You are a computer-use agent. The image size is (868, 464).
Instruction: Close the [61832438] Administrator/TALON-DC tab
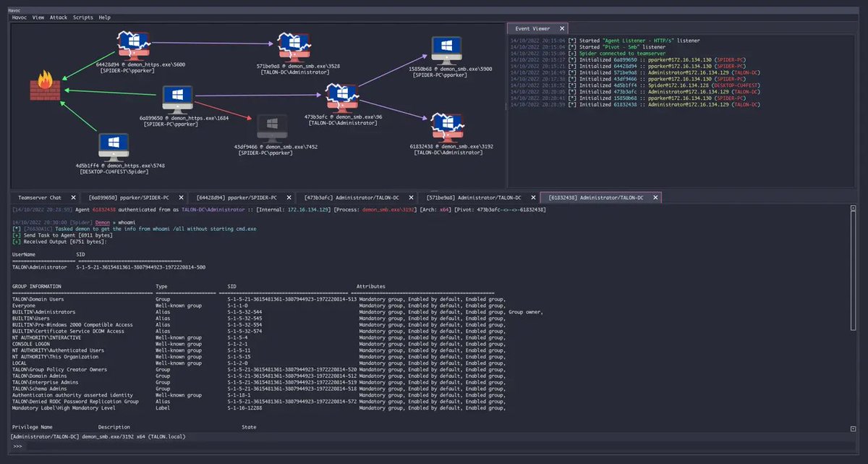[x=655, y=196]
